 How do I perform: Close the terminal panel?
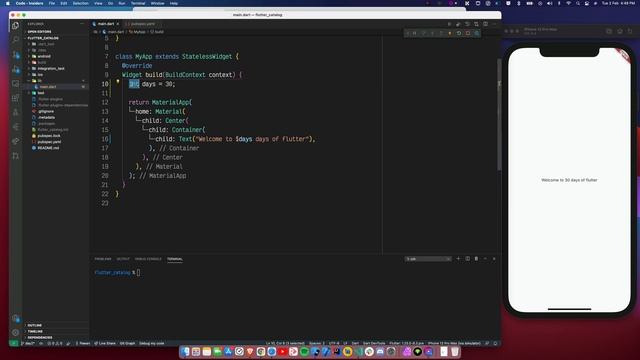point(494,259)
